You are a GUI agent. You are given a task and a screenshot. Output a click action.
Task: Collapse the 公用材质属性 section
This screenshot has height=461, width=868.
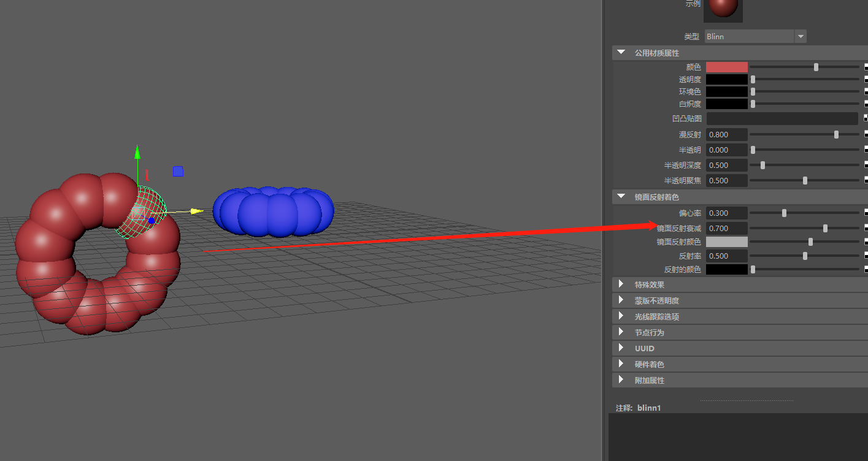[x=621, y=53]
